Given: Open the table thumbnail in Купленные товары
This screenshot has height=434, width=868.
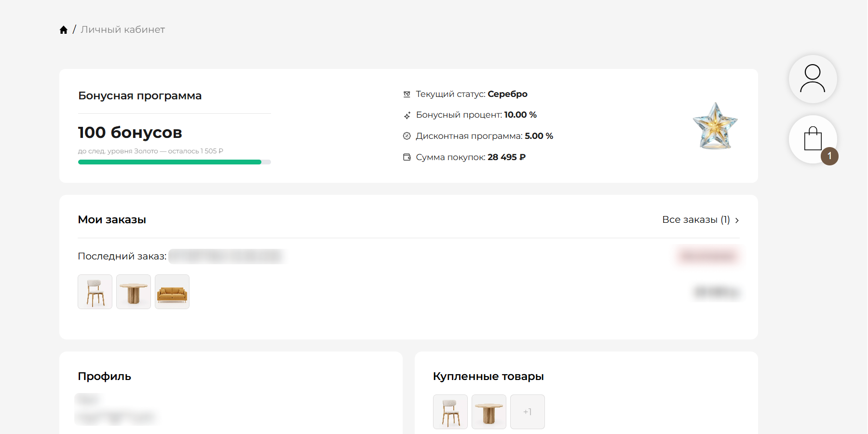Looking at the screenshot, I should [489, 412].
